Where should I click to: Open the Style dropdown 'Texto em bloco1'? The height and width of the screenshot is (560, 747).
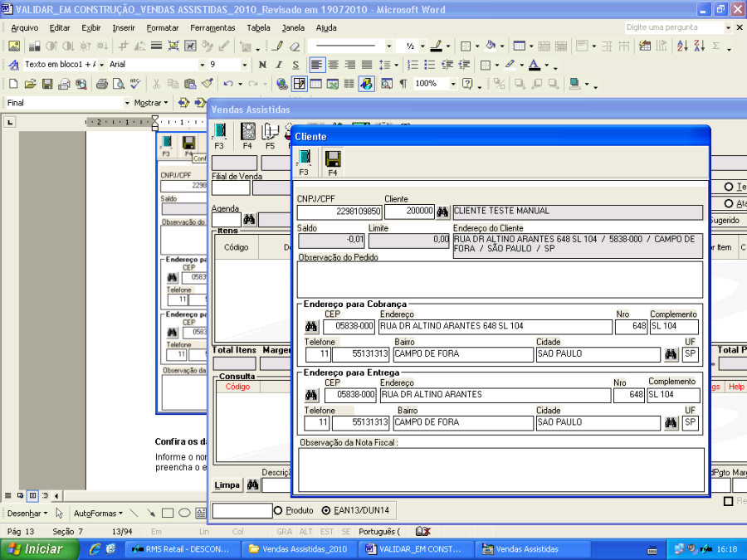(101, 65)
